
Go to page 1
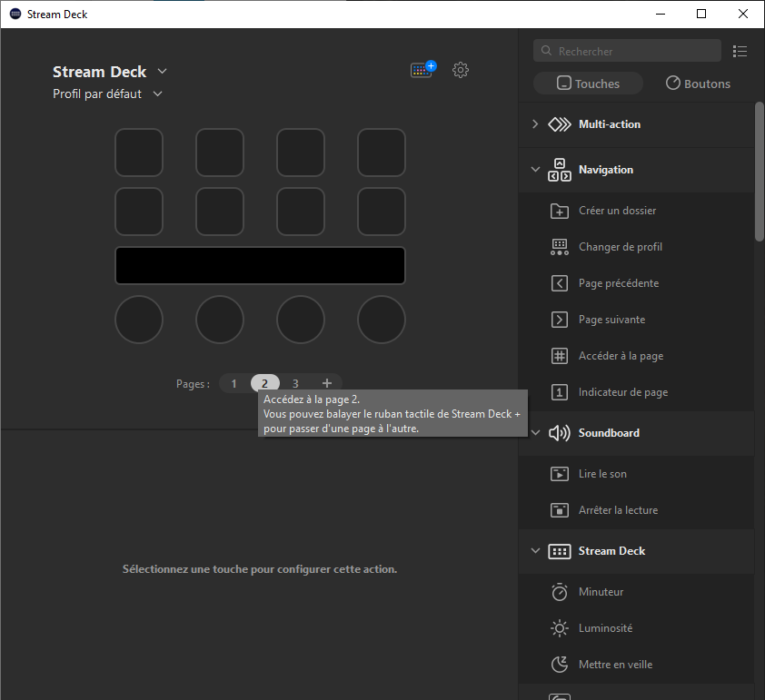click(233, 384)
